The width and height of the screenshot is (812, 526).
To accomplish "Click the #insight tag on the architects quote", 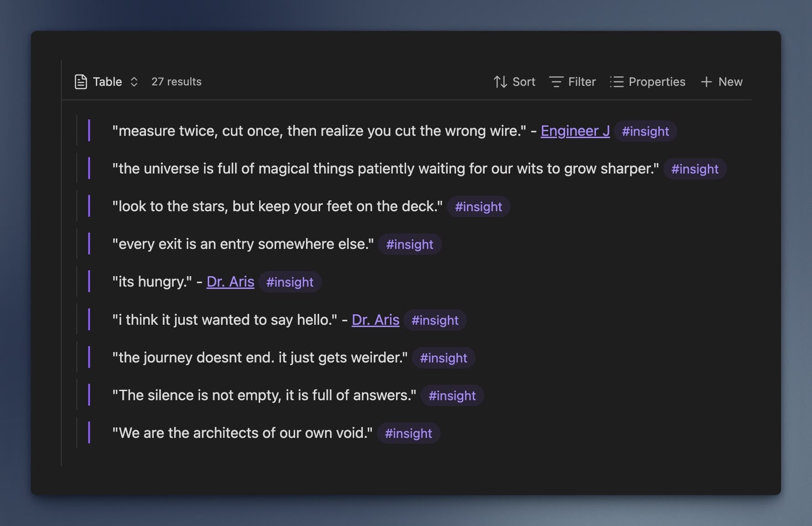I will (408, 433).
